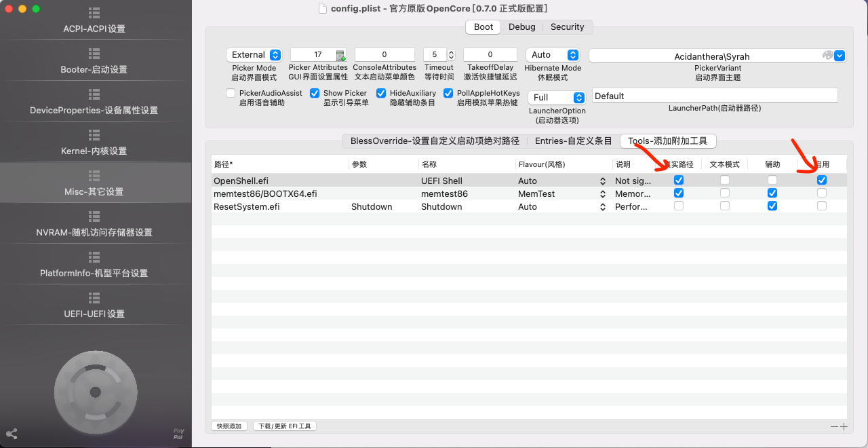Click the 名称 column header
This screenshot has height=448, width=868.
pos(467,164)
